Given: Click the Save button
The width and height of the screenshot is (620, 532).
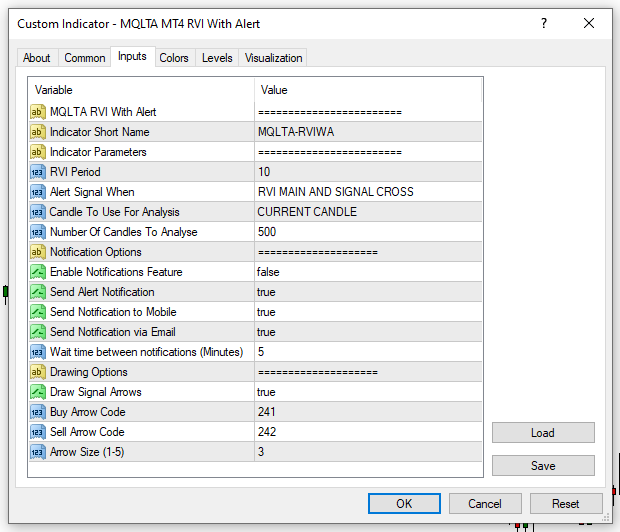Looking at the screenshot, I should click(x=543, y=466).
